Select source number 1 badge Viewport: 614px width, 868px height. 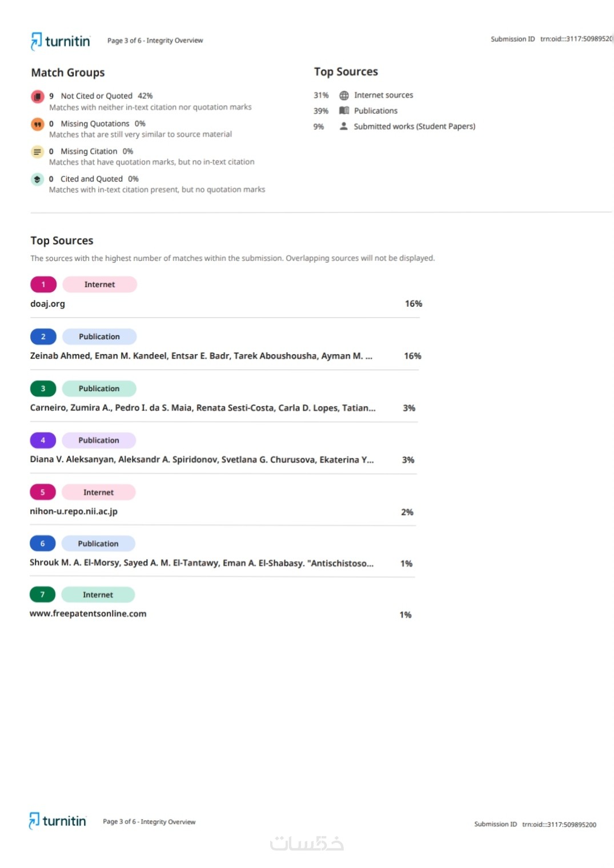point(43,284)
